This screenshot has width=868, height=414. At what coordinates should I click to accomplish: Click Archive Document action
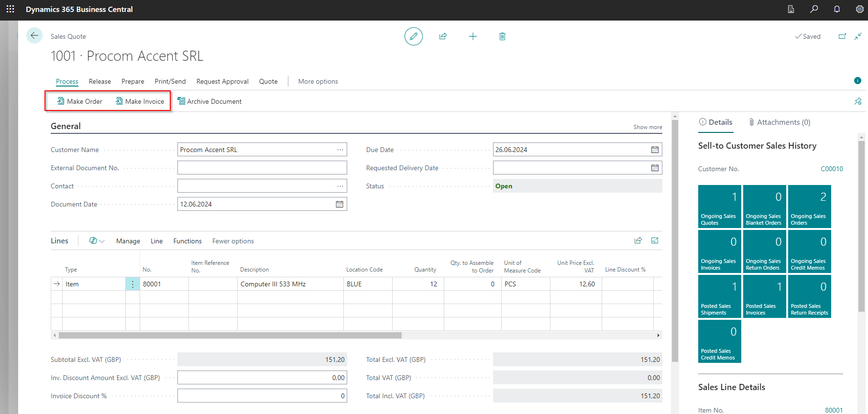click(x=209, y=101)
